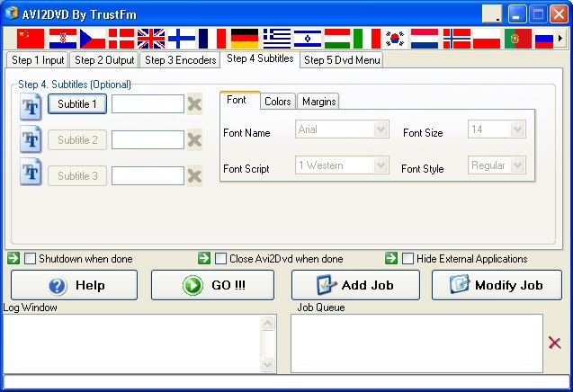This screenshot has height=392, width=573.
Task: Show more flags with the right arrow
Action: pyautogui.click(x=560, y=38)
